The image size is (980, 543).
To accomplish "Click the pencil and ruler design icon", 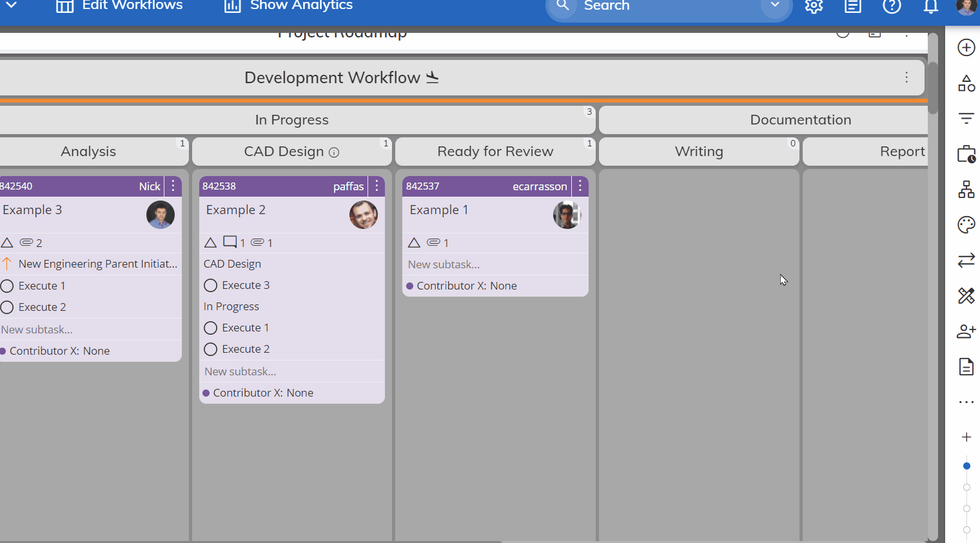I will (x=966, y=296).
